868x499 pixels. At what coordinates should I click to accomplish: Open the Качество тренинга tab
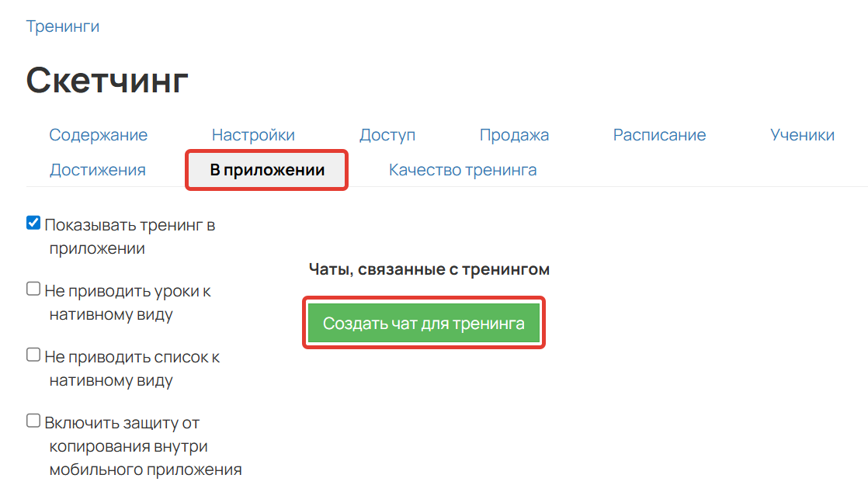coord(463,169)
